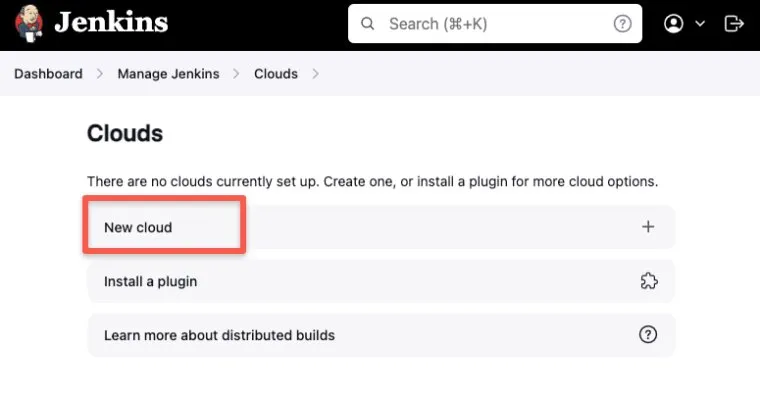Click the help icon beside distributed builds
Image resolution: width=760 pixels, height=401 pixels.
click(x=648, y=335)
